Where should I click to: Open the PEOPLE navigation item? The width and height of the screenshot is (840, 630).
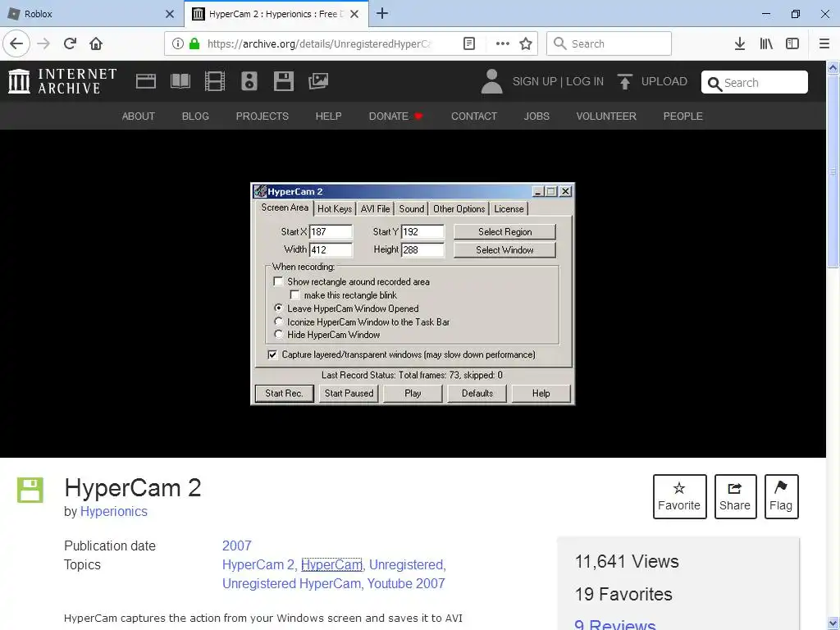(x=682, y=116)
